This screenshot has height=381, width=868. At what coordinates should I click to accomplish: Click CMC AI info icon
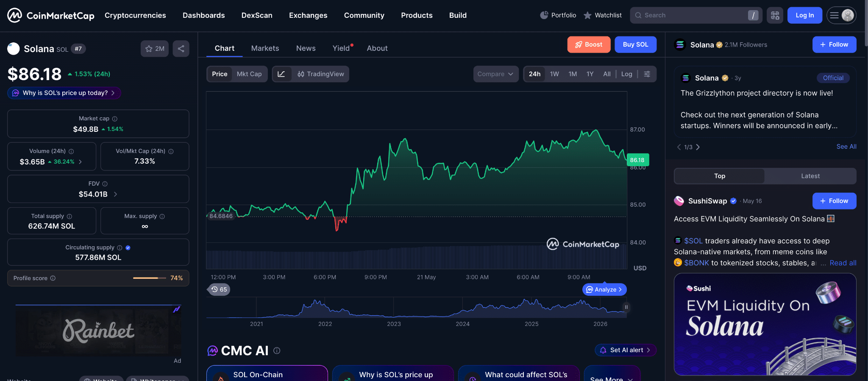pos(277,350)
